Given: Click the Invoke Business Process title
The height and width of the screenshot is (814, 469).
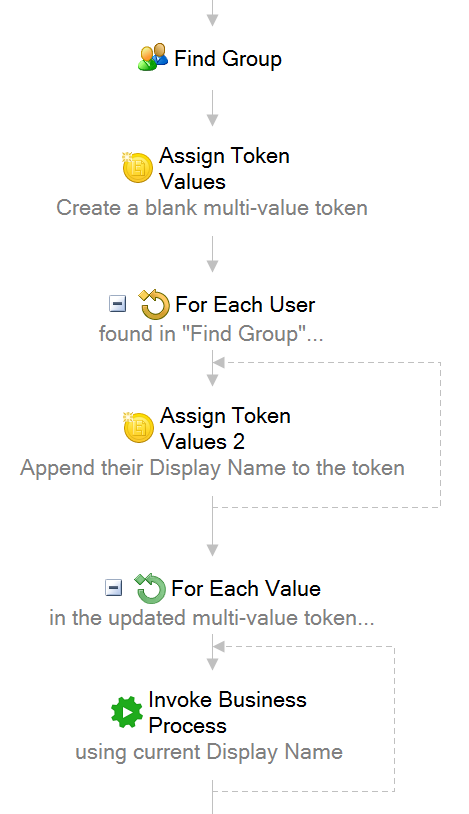Looking at the screenshot, I should [227, 713].
